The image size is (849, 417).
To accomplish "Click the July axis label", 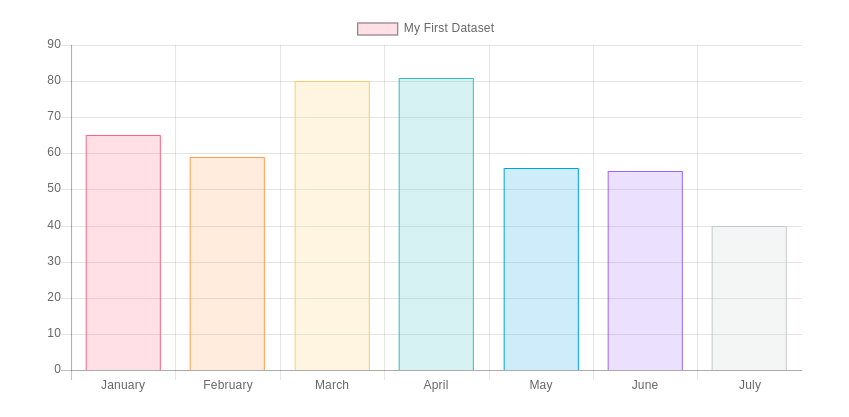I will 750,385.
